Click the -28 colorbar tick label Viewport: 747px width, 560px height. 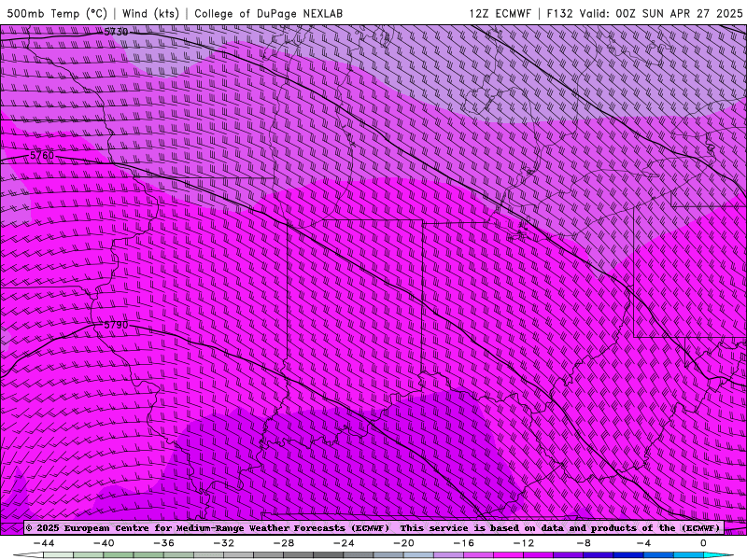pos(284,543)
